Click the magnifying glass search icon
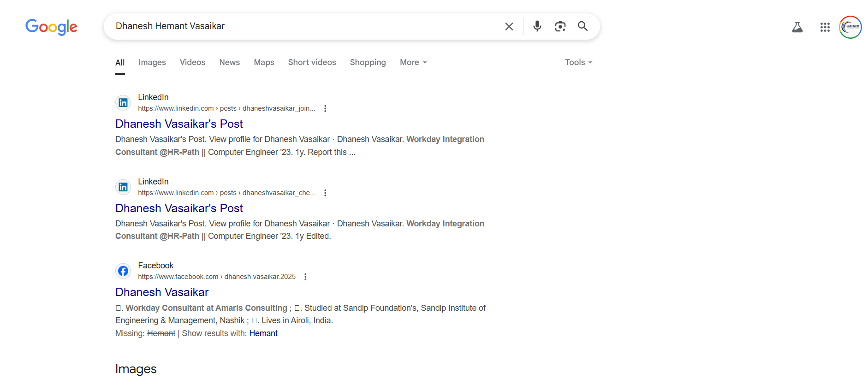This screenshot has width=868, height=385. click(583, 26)
